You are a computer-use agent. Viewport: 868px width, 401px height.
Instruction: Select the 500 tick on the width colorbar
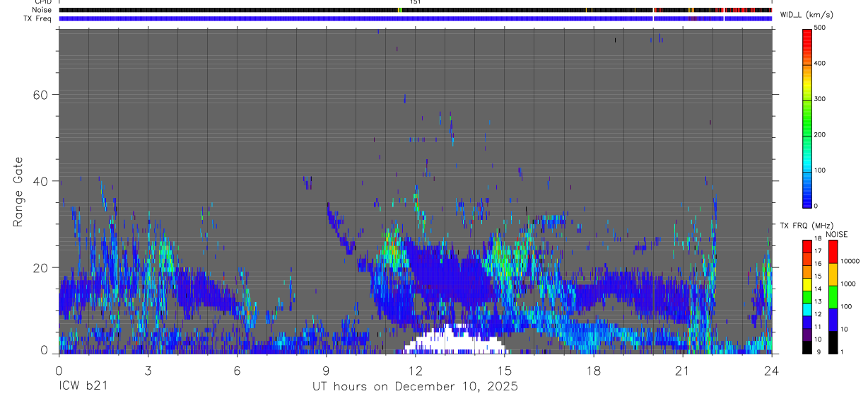[821, 27]
